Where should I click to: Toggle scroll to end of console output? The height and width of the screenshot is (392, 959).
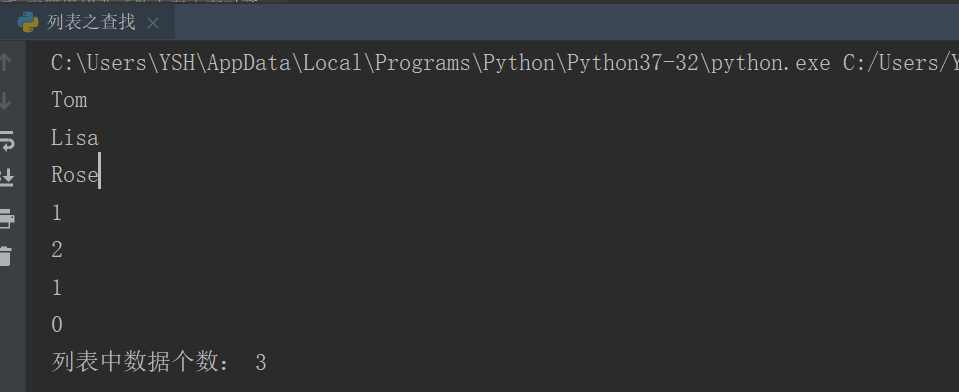[6, 178]
